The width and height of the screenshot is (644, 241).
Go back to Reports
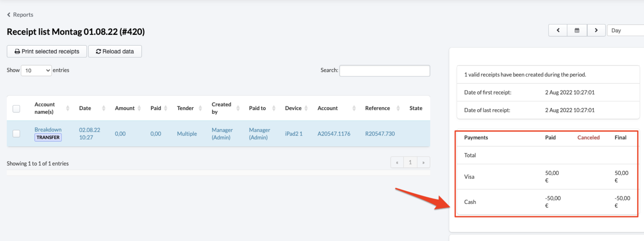(x=20, y=15)
